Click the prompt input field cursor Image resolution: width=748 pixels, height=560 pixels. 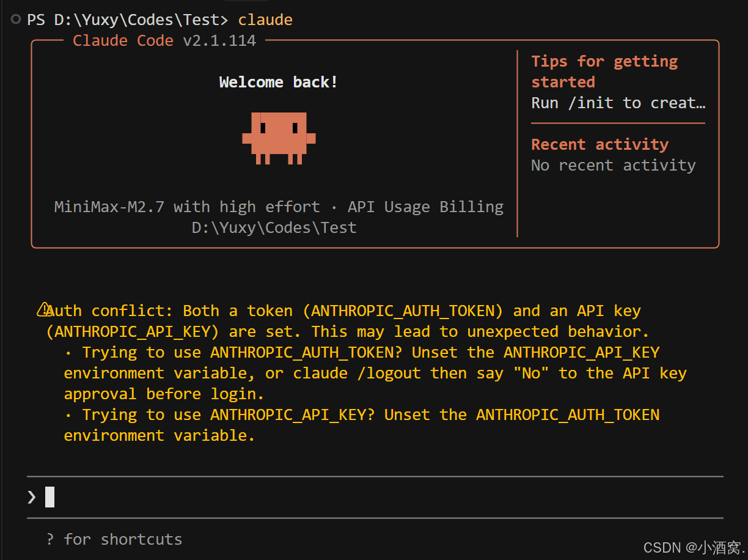50,497
